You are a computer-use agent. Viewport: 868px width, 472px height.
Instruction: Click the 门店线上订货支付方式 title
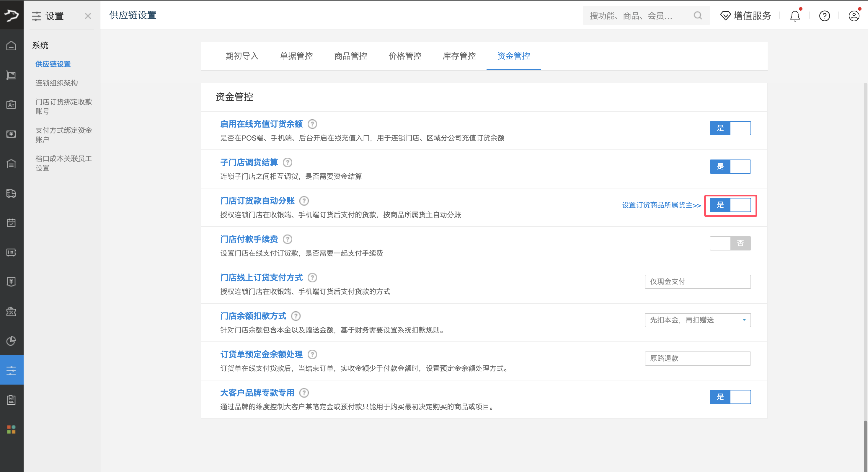click(x=262, y=278)
